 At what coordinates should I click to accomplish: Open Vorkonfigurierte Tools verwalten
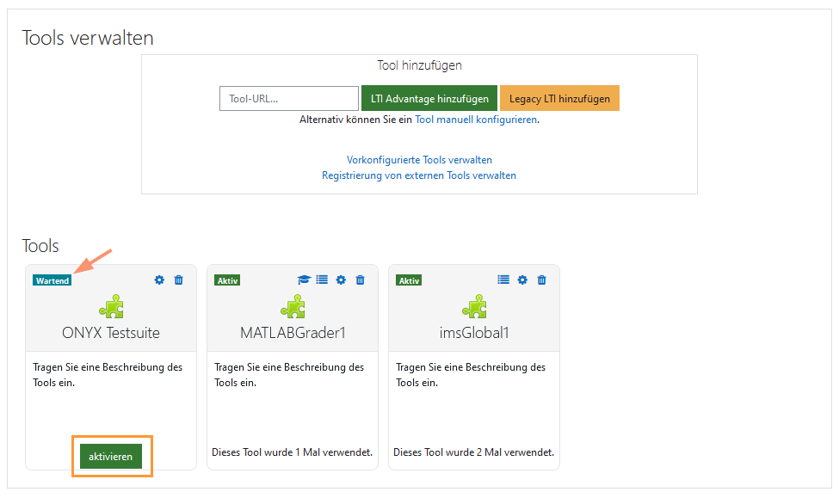[419, 159]
